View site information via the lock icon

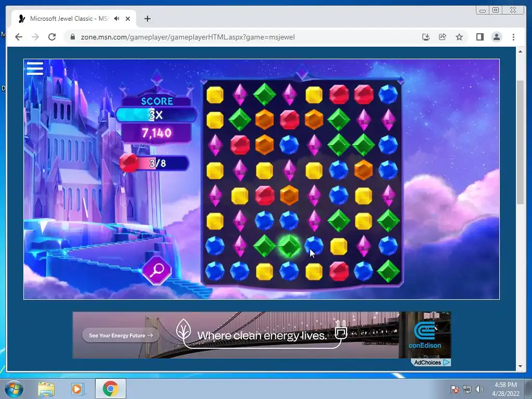(72, 37)
